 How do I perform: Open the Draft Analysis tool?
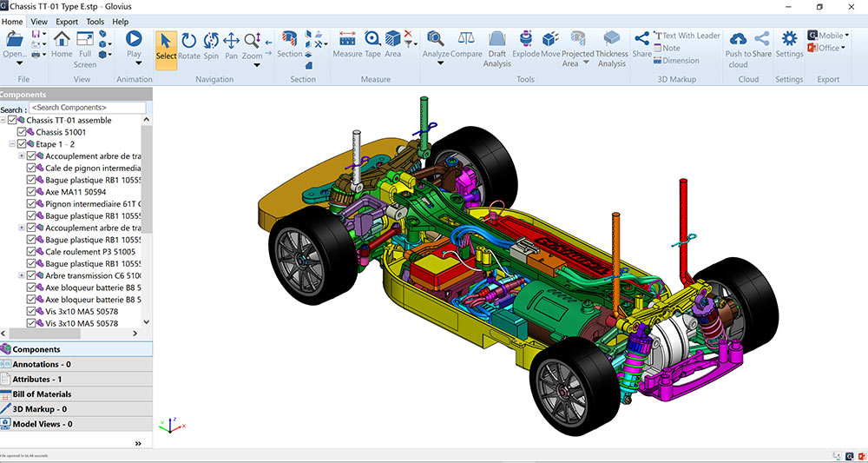(x=496, y=40)
